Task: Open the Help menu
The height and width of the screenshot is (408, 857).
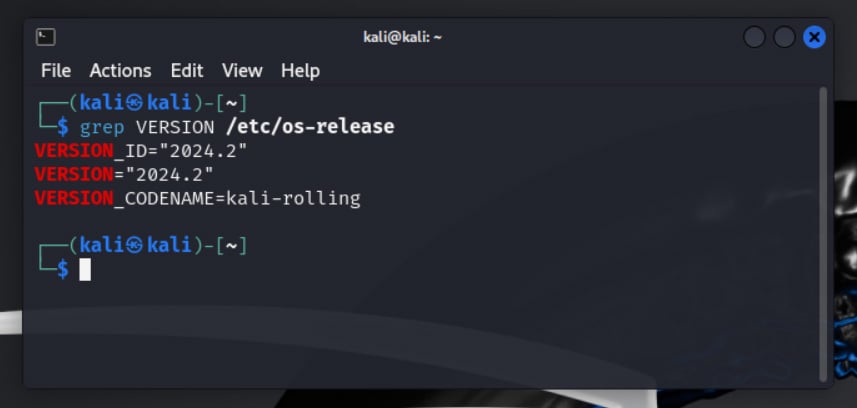Action: (300, 70)
